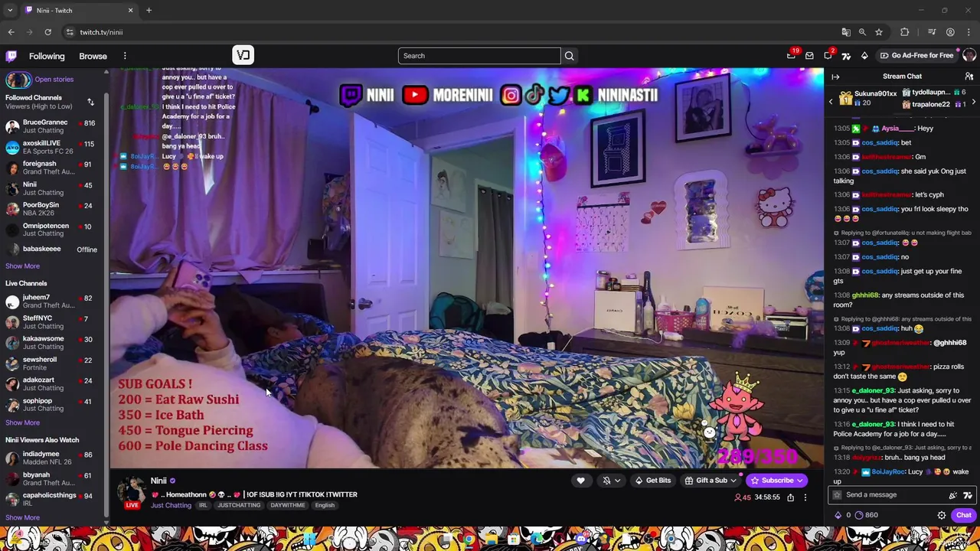The height and width of the screenshot is (551, 980).
Task: Click the VJ overlay icon near the search bar
Action: click(243, 55)
